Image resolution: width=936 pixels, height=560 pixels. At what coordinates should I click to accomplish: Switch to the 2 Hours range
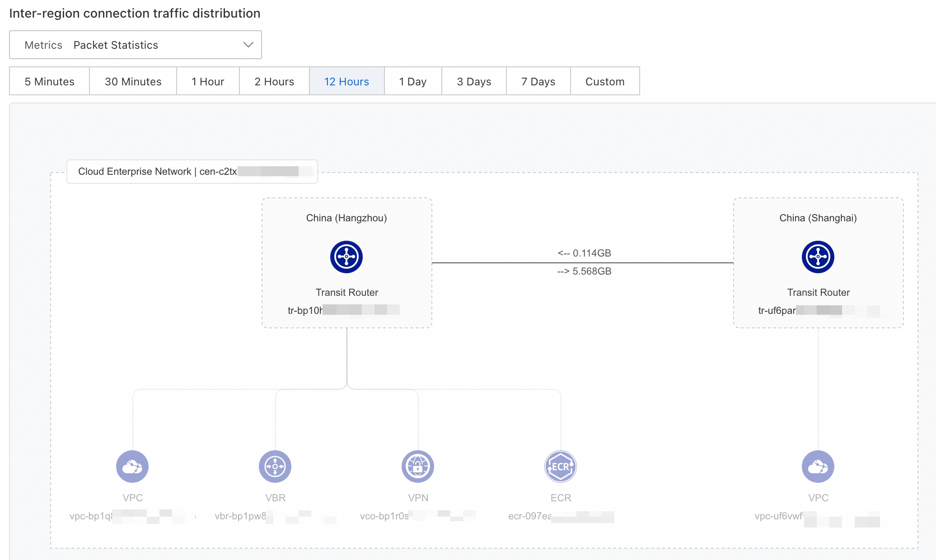[274, 81]
